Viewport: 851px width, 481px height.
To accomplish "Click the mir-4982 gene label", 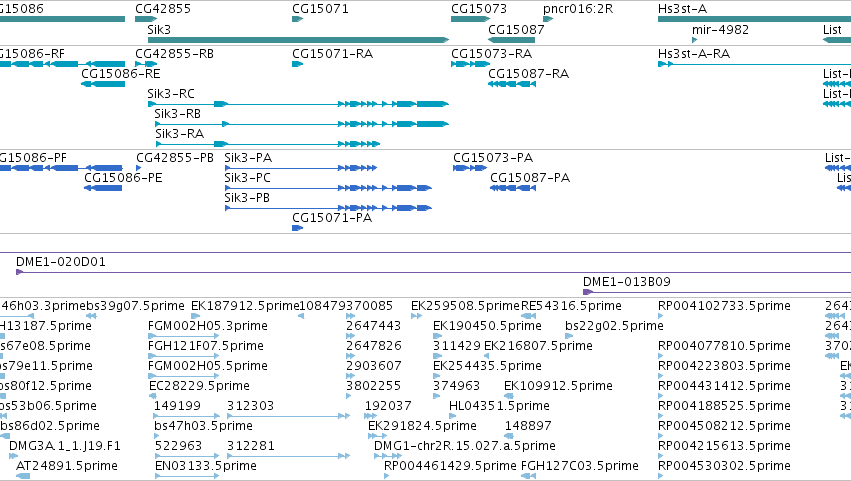I will pyautogui.click(x=720, y=29).
